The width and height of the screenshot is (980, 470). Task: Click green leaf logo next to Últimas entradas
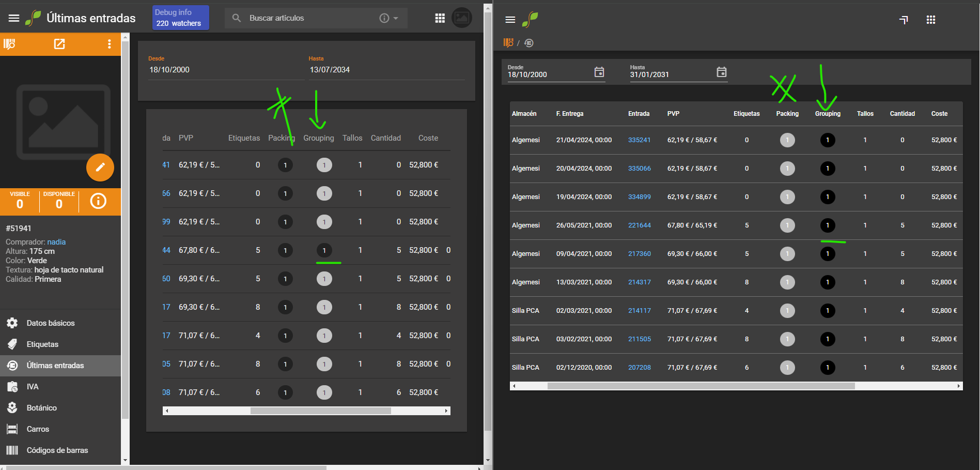33,18
